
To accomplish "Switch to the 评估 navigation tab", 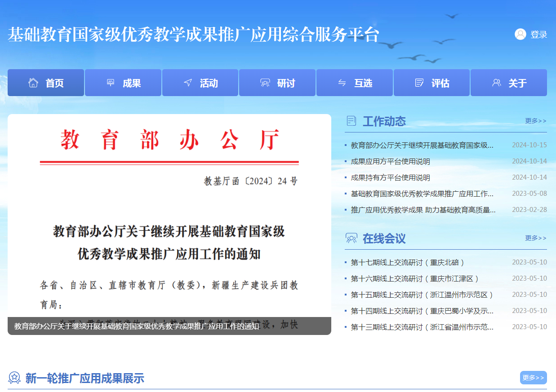I will point(431,83).
